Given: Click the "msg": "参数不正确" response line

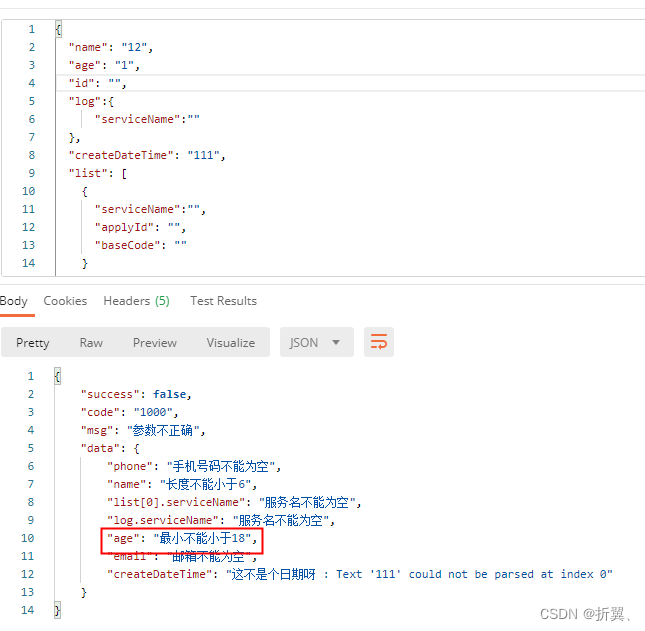Looking at the screenshot, I should tap(143, 430).
